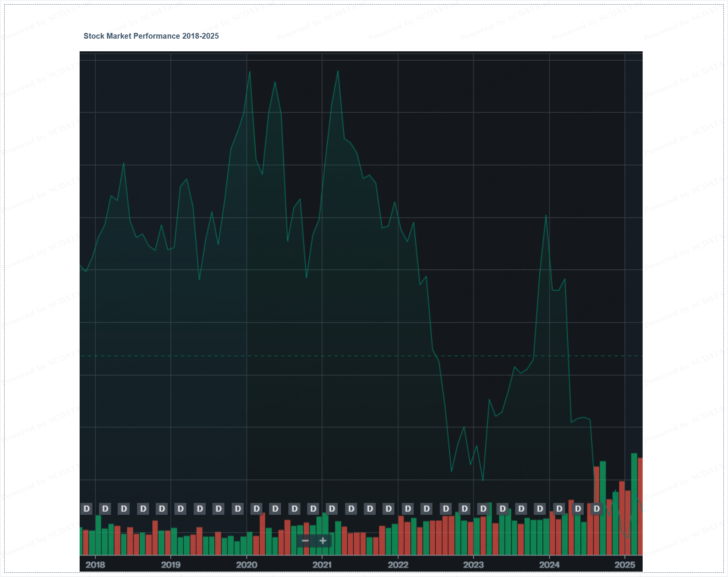Click the rightmost D dividend marker
This screenshot has height=577, width=728.
596,509
